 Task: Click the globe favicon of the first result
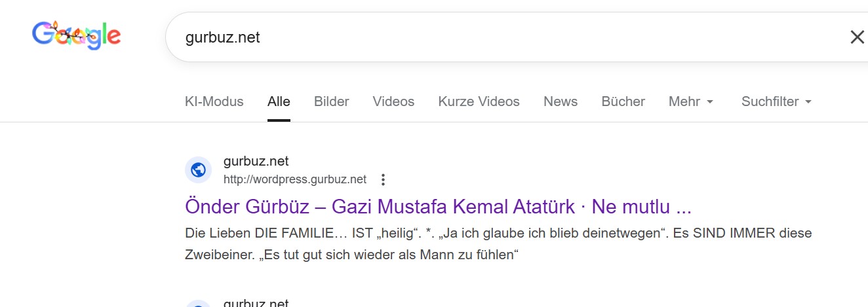point(198,170)
